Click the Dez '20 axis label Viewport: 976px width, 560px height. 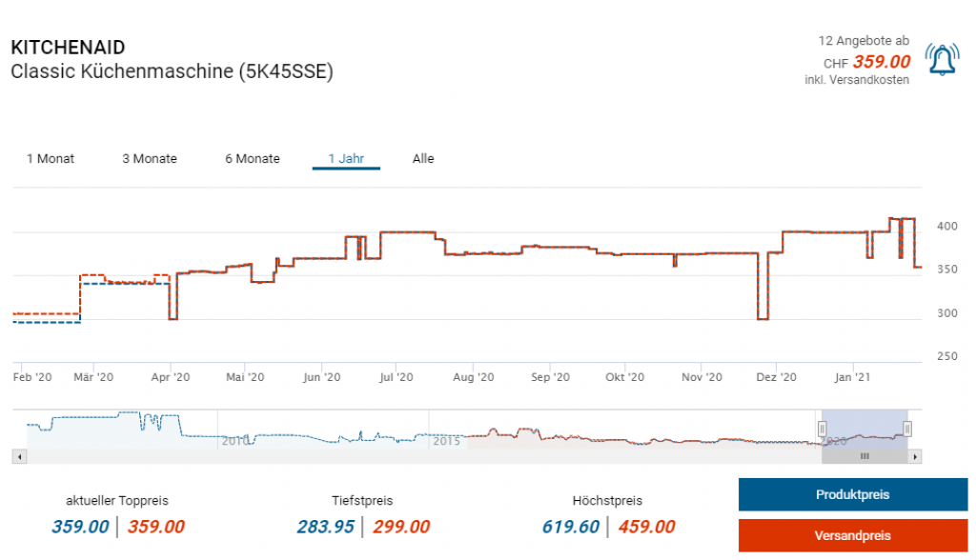[x=776, y=377]
